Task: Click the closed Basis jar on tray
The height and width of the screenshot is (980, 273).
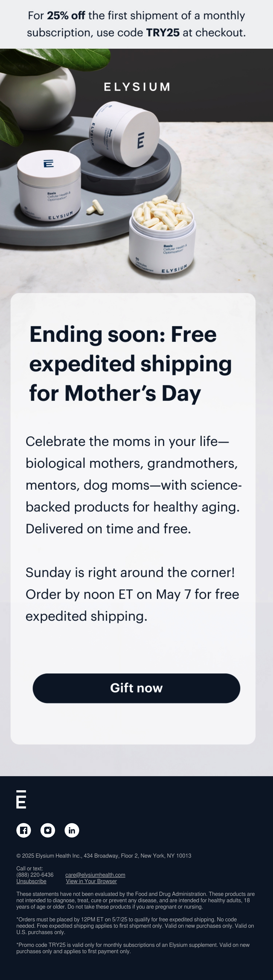Action: coord(48,186)
